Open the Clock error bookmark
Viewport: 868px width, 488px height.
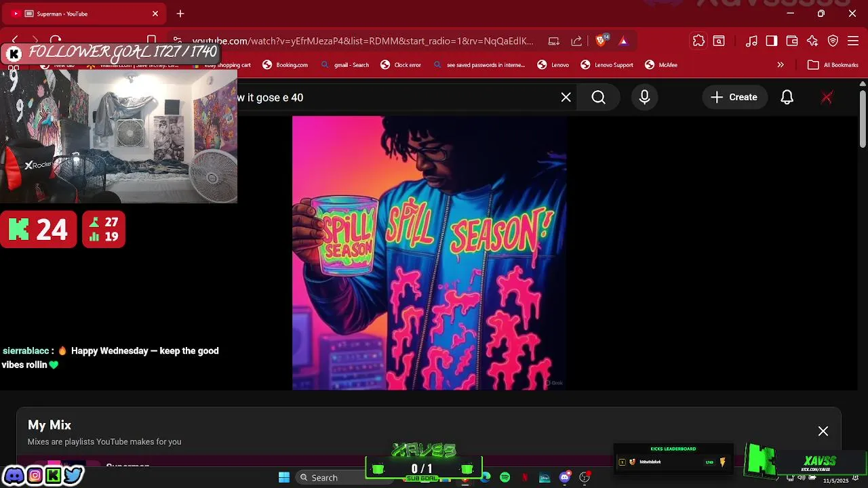point(401,65)
